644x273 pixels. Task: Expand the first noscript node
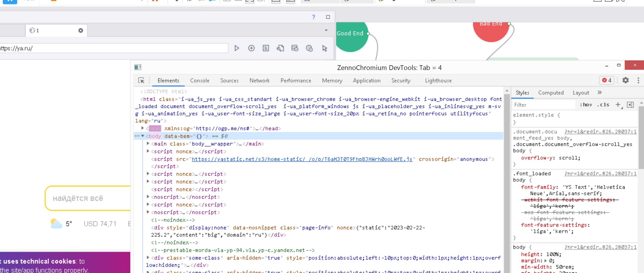point(148,197)
